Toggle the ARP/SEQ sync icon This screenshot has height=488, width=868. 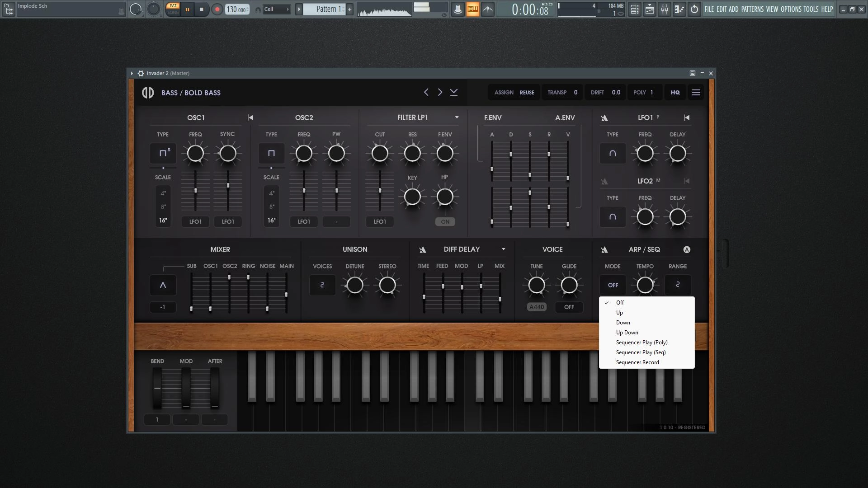coord(604,250)
